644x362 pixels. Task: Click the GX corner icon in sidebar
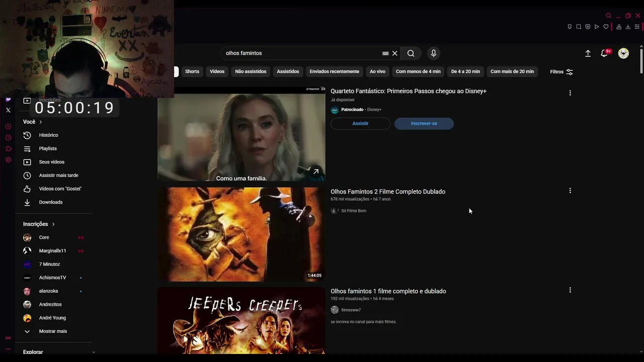(x=8, y=338)
